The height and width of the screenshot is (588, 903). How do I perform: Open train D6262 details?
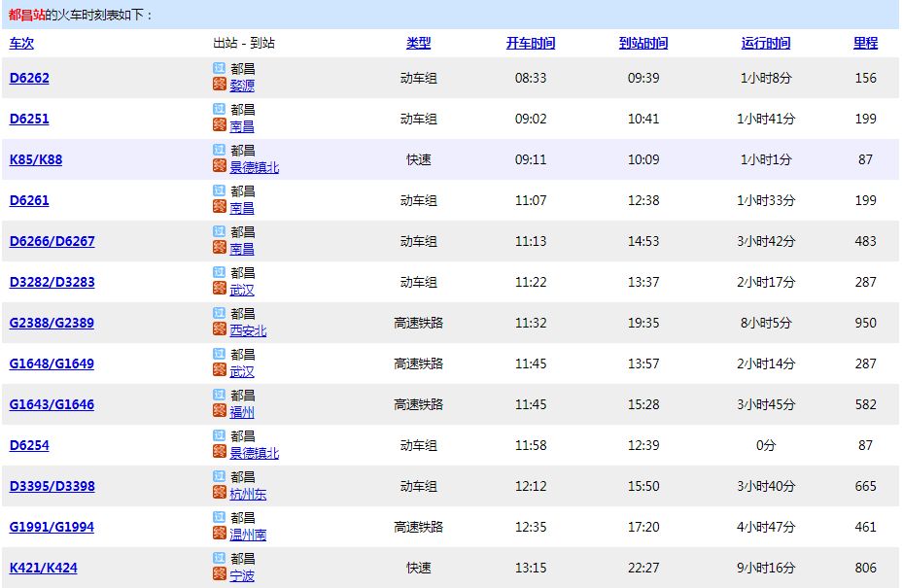pos(29,78)
